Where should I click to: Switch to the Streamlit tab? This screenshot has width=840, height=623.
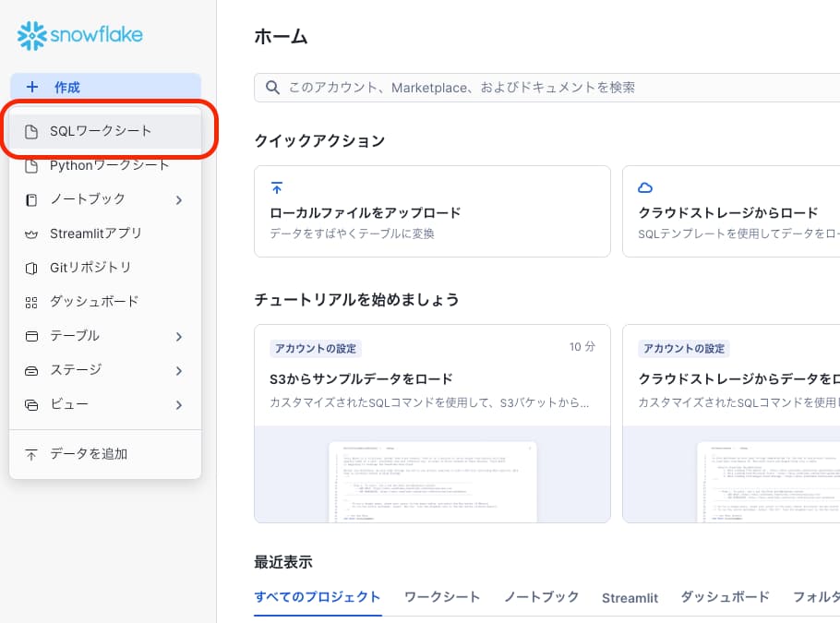coord(630,598)
